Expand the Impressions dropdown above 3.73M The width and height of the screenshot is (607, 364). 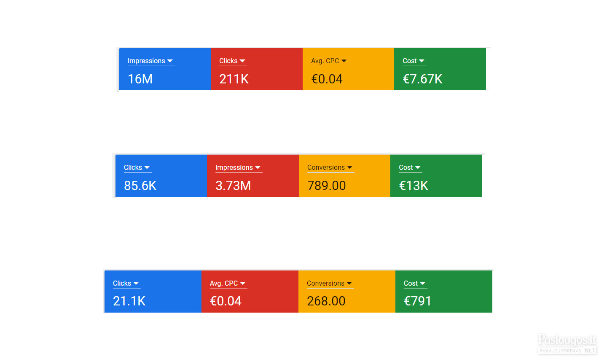(x=238, y=168)
